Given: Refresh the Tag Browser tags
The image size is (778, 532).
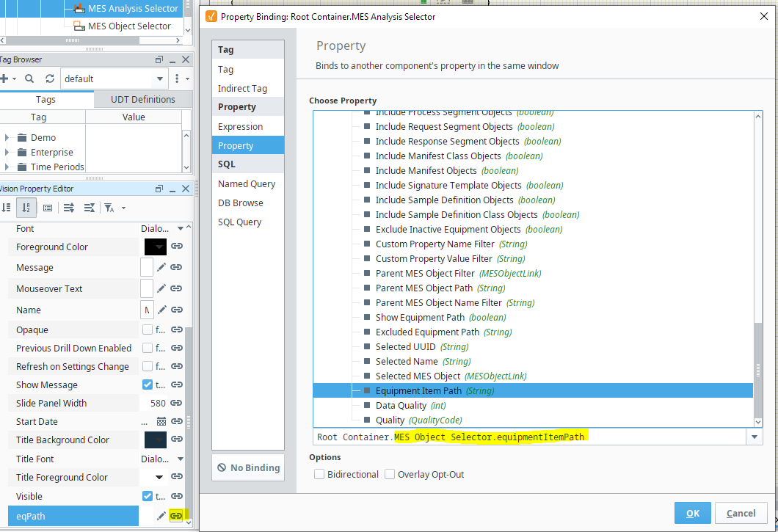Looking at the screenshot, I should pyautogui.click(x=50, y=79).
